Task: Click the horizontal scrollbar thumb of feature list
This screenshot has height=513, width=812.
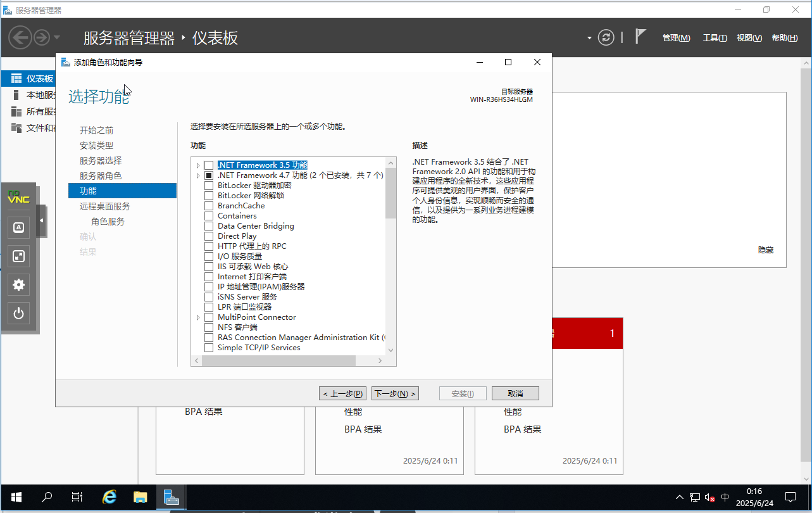Action: [278, 360]
